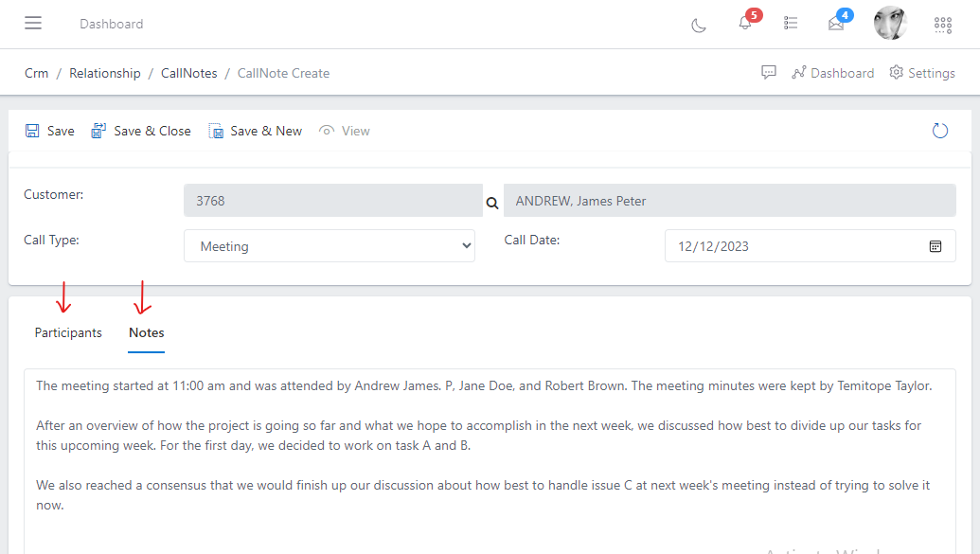Search for a customer using the magnifier icon
980x554 pixels.
coord(492,202)
